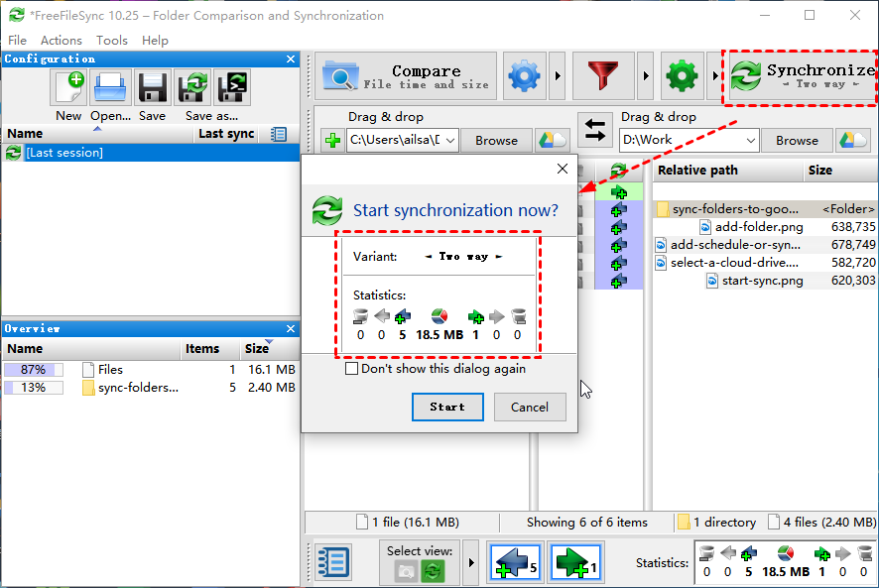Enable Don't show this dialog again
Screen dimensions: 879x588
[x=351, y=369]
